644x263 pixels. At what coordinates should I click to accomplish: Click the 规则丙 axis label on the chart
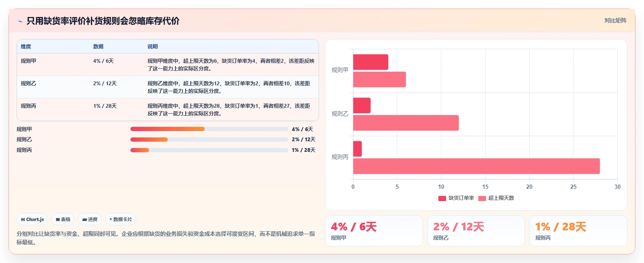click(x=340, y=157)
